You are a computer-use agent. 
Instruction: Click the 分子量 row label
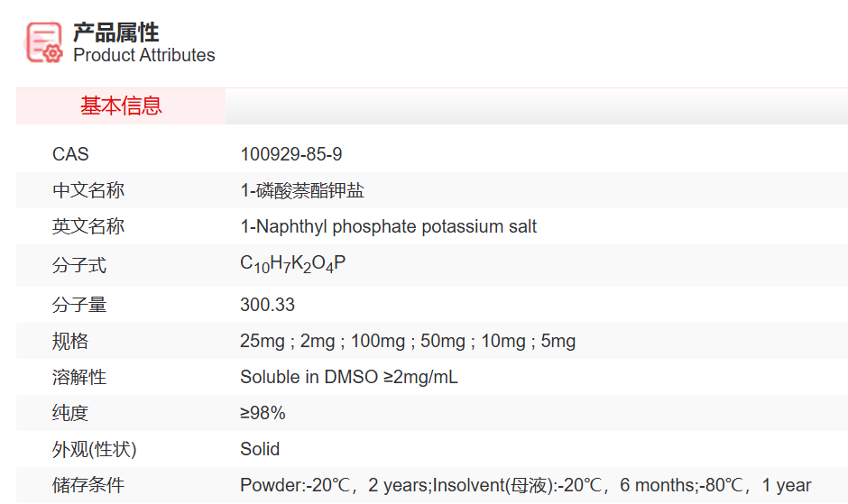[79, 305]
